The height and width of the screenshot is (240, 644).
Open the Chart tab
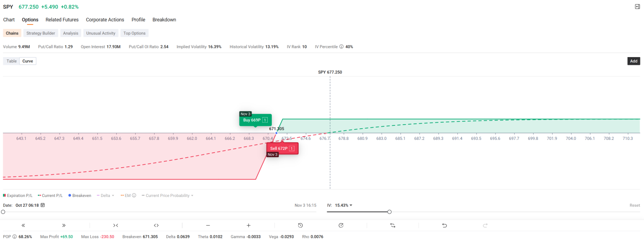[9, 20]
